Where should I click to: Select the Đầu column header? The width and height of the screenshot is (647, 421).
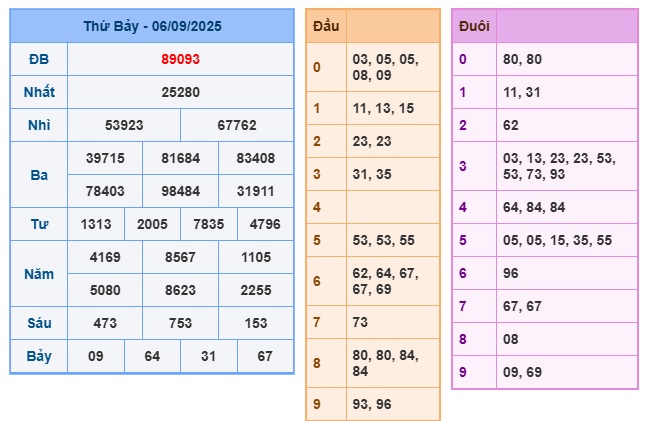[326, 27]
